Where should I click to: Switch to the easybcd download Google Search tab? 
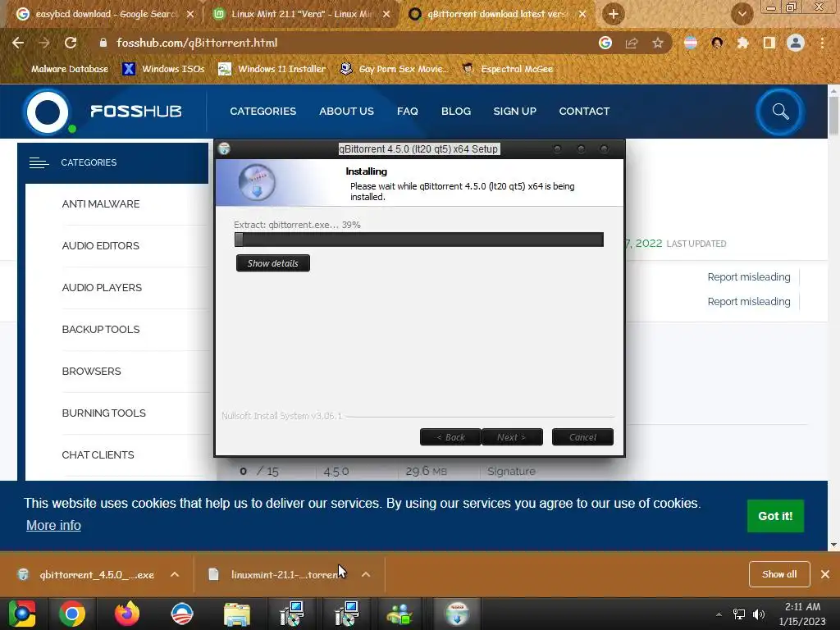pyautogui.click(x=105, y=14)
